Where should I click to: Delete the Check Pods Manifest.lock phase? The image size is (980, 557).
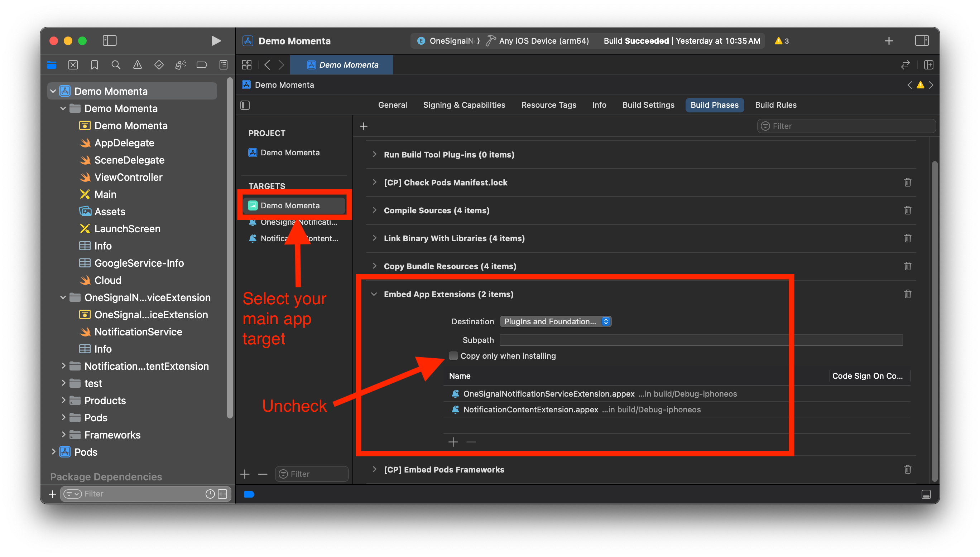[907, 183]
